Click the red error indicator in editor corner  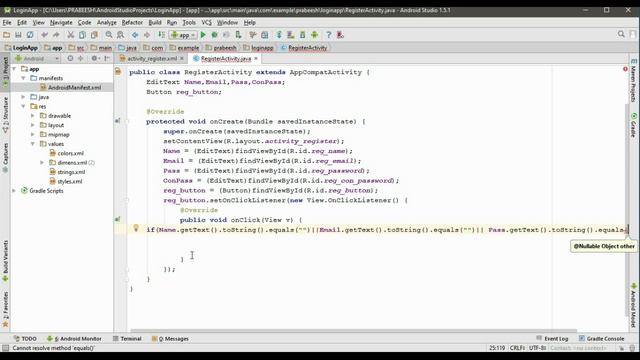[x=625, y=69]
